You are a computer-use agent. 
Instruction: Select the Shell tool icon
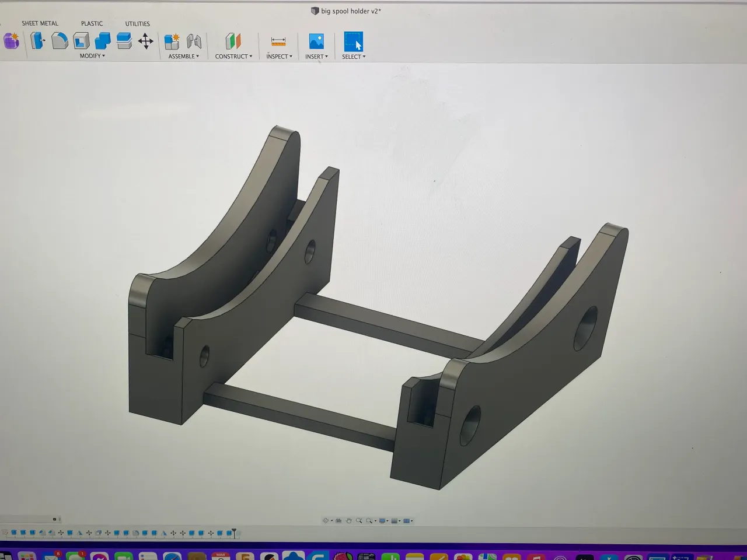81,41
